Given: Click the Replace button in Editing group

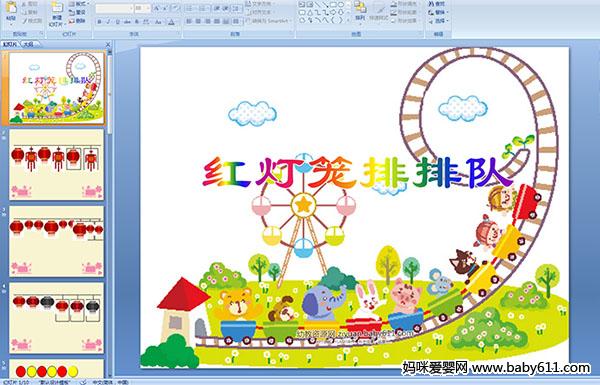Looking at the screenshot, I should (438, 12).
